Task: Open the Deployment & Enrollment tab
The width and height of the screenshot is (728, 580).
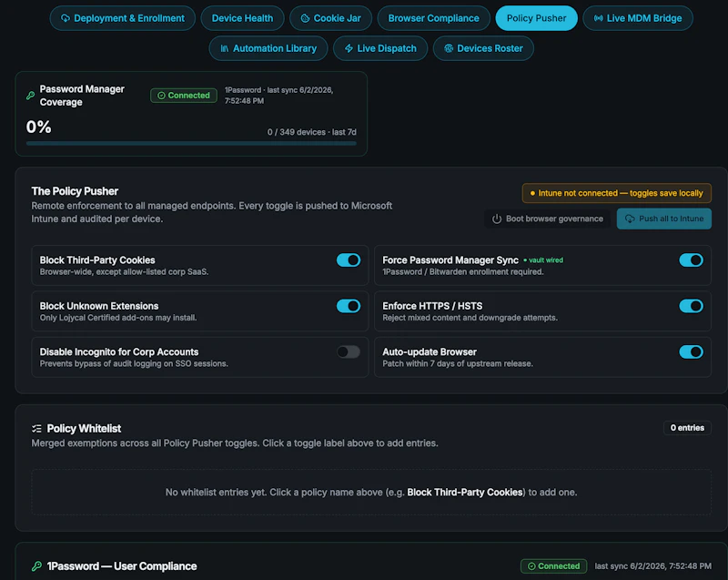Action: click(x=123, y=18)
